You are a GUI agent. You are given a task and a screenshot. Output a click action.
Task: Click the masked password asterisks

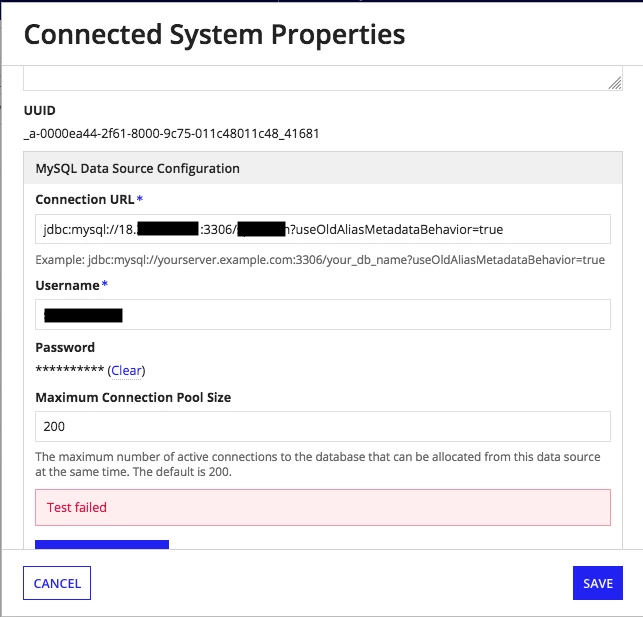(x=70, y=369)
